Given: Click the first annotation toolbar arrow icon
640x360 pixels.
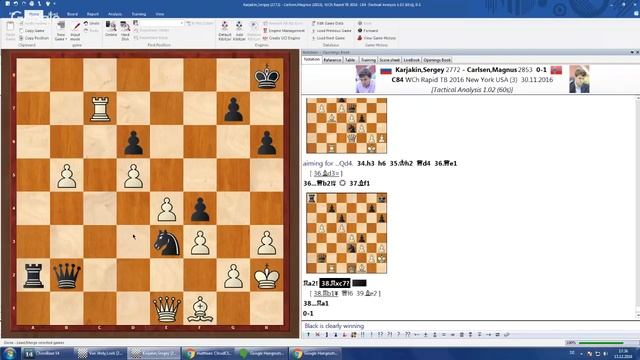Looking at the screenshot, I should coord(308,334).
